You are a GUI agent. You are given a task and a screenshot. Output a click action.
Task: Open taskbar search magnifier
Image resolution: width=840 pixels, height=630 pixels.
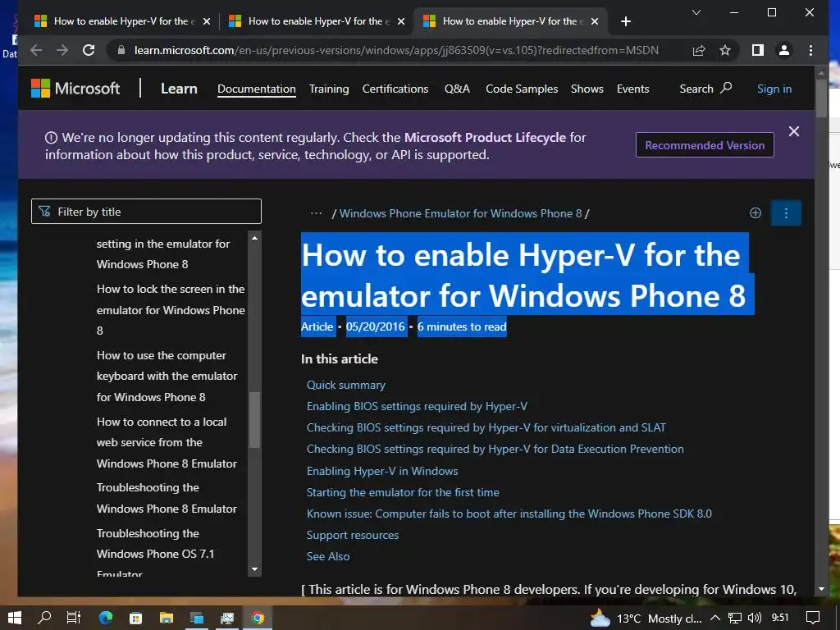tap(44, 619)
